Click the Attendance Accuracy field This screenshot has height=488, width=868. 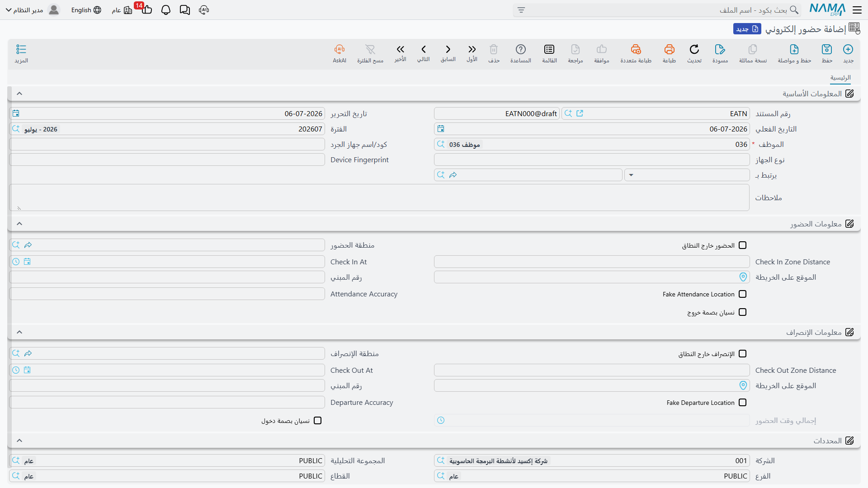167,294
